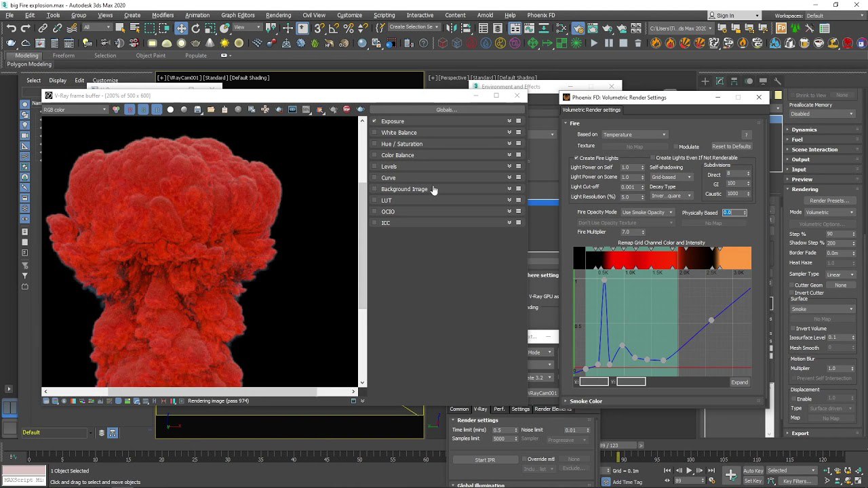This screenshot has width=868, height=488.
Task: Click the first Phoenix fire preset icon
Action: click(656, 43)
